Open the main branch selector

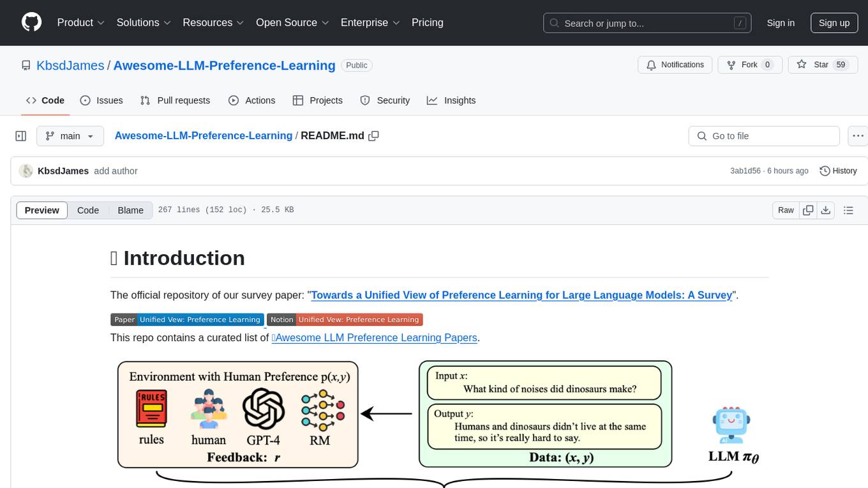(x=70, y=136)
